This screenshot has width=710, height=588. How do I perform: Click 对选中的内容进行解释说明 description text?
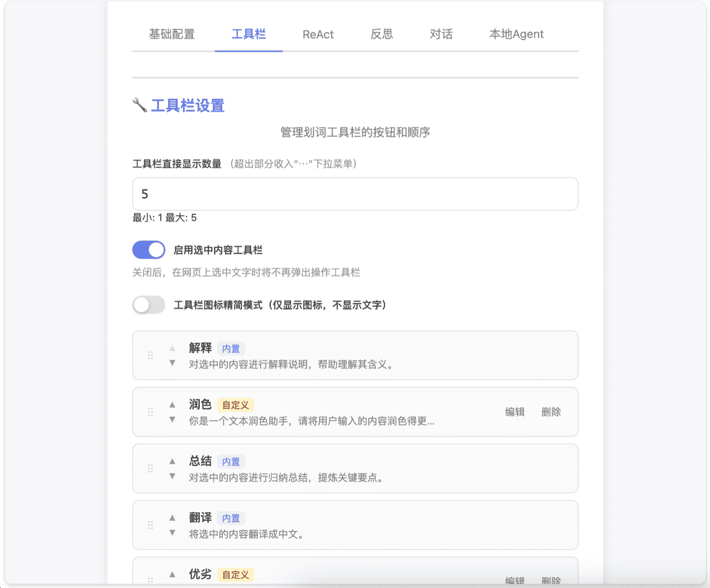[292, 364]
